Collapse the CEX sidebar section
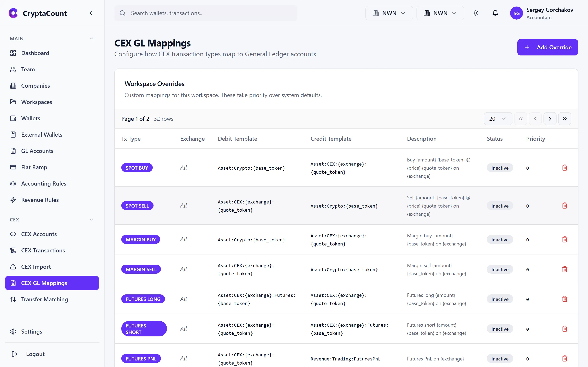The width and height of the screenshot is (588, 367). point(91,219)
